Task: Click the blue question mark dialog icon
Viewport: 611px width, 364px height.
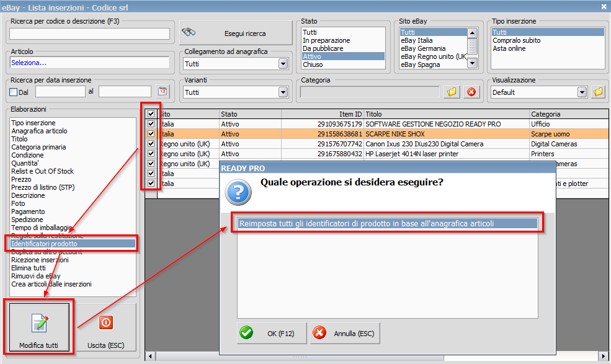Action: 238,192
